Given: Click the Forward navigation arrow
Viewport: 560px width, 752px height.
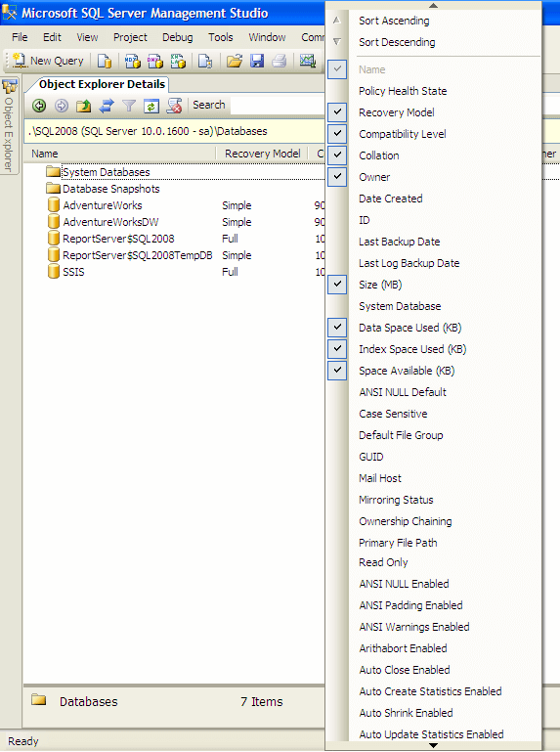Looking at the screenshot, I should click(x=62, y=106).
